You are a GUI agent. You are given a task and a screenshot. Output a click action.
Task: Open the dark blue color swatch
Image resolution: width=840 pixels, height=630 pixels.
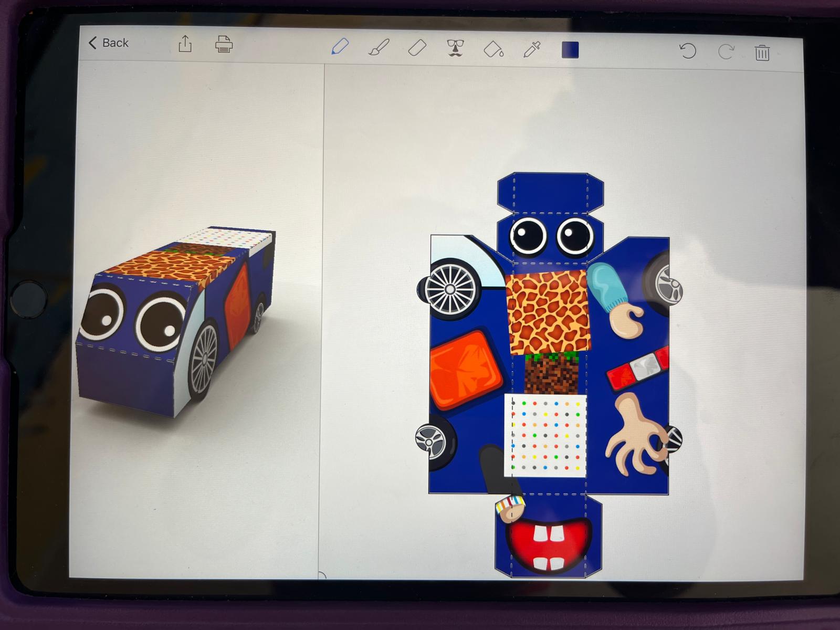point(570,50)
